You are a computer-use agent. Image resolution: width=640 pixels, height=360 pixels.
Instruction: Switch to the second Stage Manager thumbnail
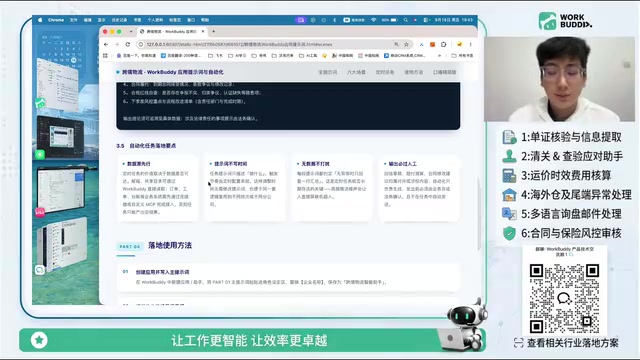point(60,137)
